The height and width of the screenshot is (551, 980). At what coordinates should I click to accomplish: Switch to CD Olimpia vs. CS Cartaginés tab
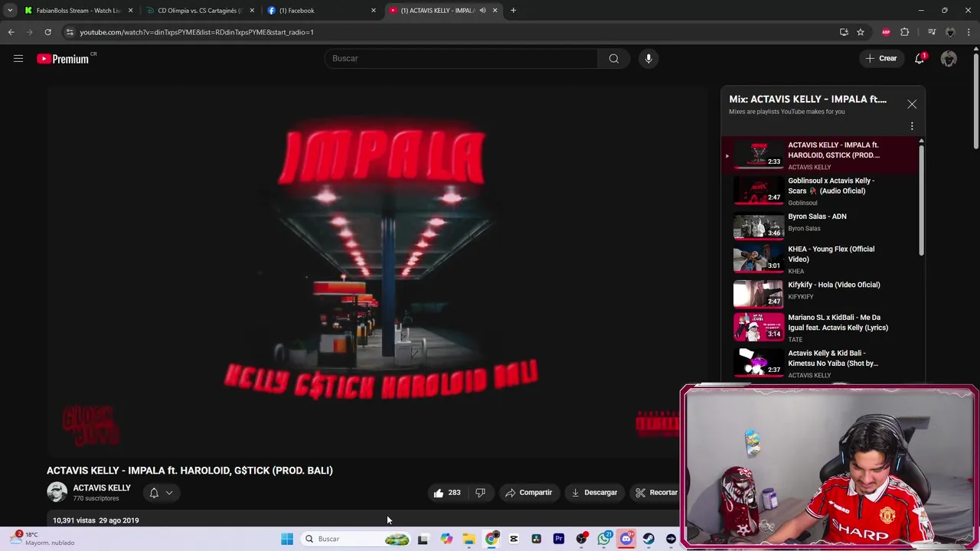click(199, 11)
